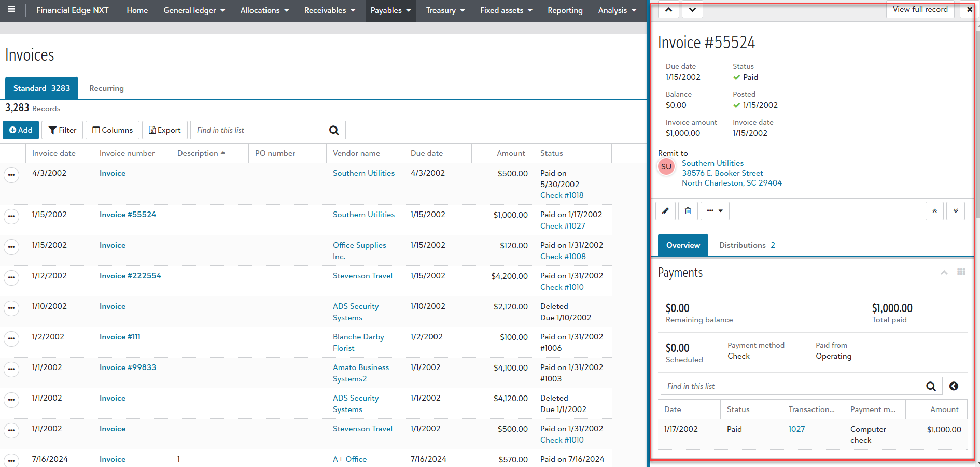Open more actions dropdown in invoice panel
This screenshot has height=467, width=980.
(715, 211)
